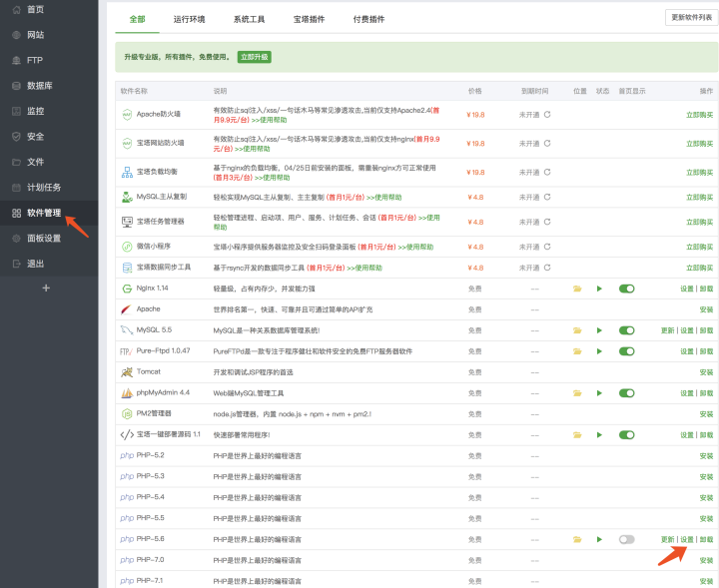The height and width of the screenshot is (588, 719).
Task: Toggle Pure-Ftpd homepage display switch
Action: tap(626, 351)
